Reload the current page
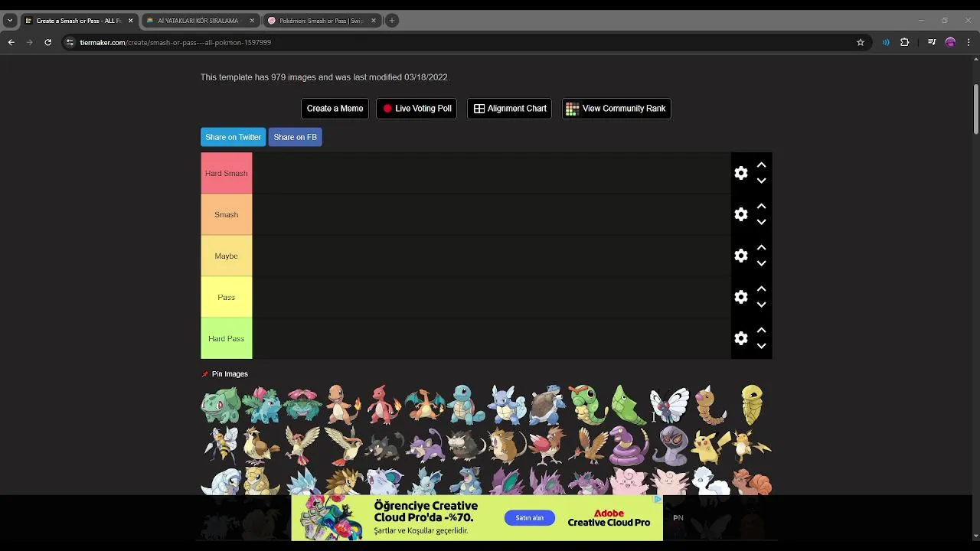The image size is (980, 551). [47, 42]
